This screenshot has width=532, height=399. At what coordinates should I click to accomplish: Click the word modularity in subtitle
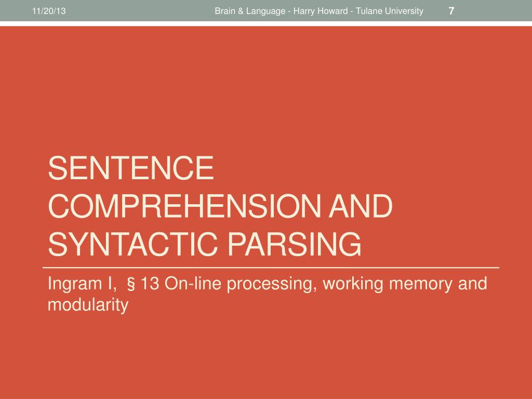point(88,304)
